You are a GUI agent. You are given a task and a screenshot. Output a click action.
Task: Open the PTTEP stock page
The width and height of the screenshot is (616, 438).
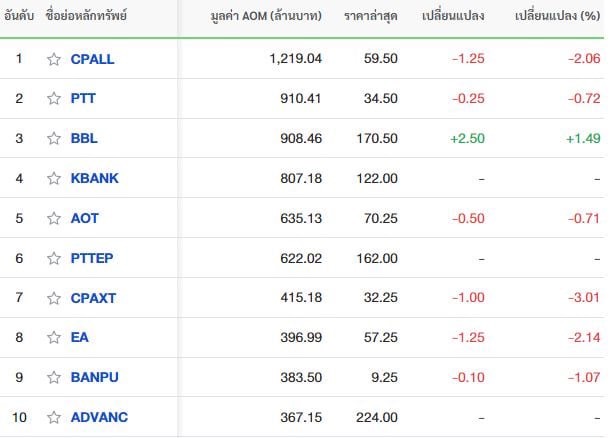coord(92,258)
